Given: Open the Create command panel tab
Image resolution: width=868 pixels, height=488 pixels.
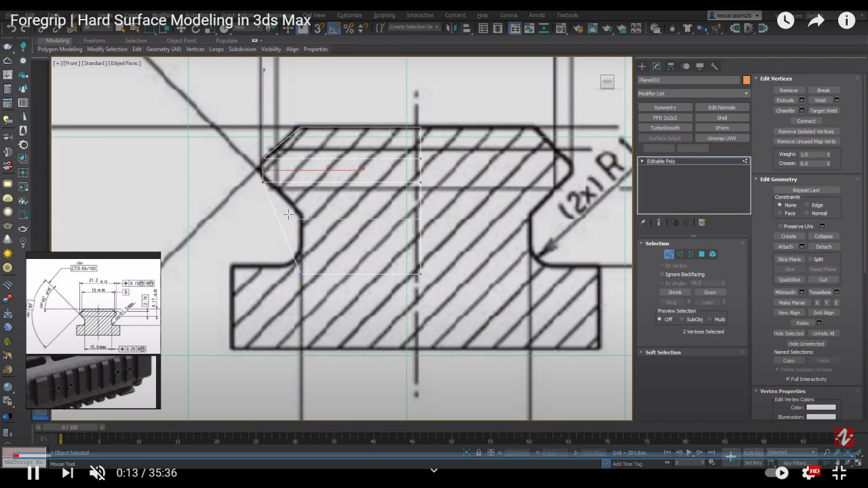Looking at the screenshot, I should coord(642,66).
